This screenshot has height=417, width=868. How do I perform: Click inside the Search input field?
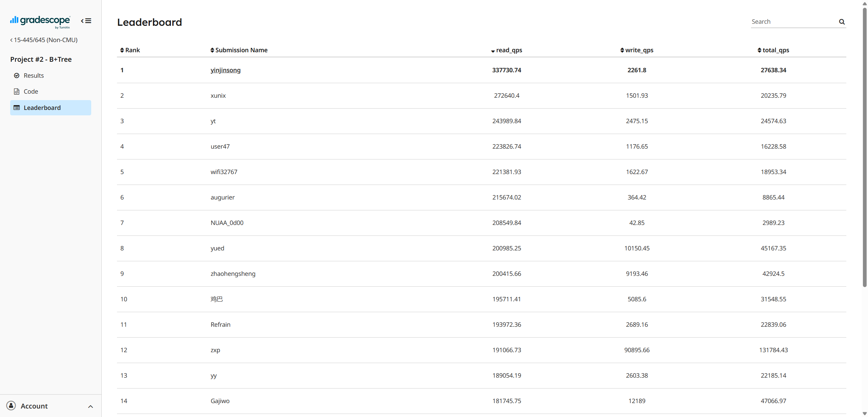click(x=790, y=21)
